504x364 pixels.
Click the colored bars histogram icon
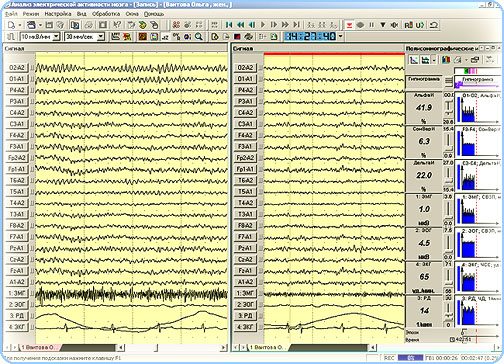(446, 60)
